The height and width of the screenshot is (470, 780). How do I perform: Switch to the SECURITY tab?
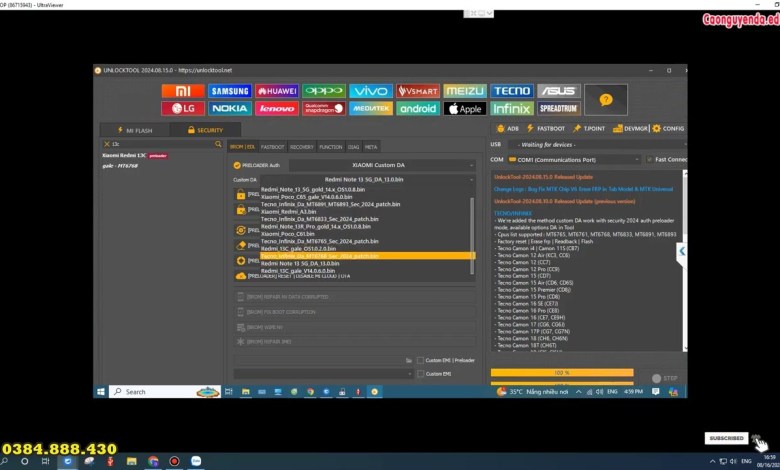click(x=205, y=130)
